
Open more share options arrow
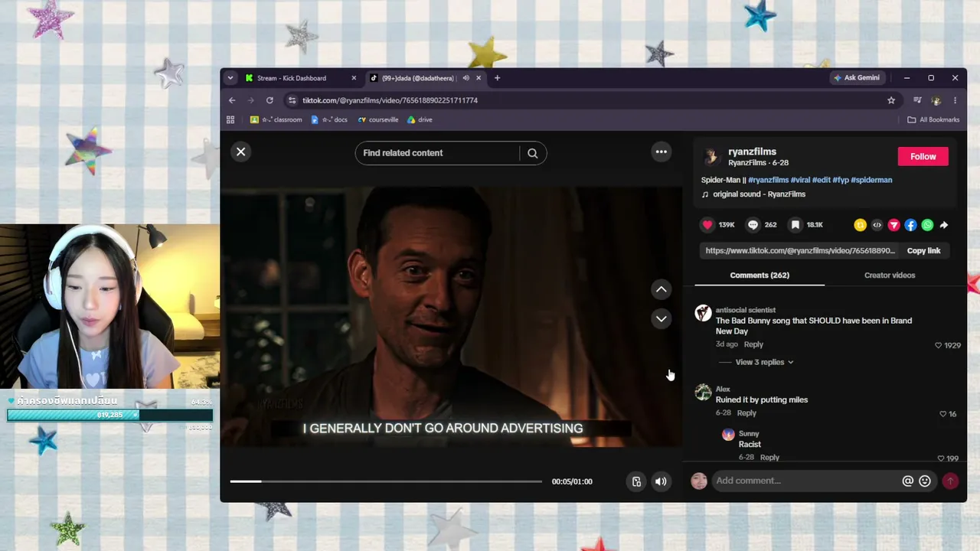pyautogui.click(x=944, y=225)
